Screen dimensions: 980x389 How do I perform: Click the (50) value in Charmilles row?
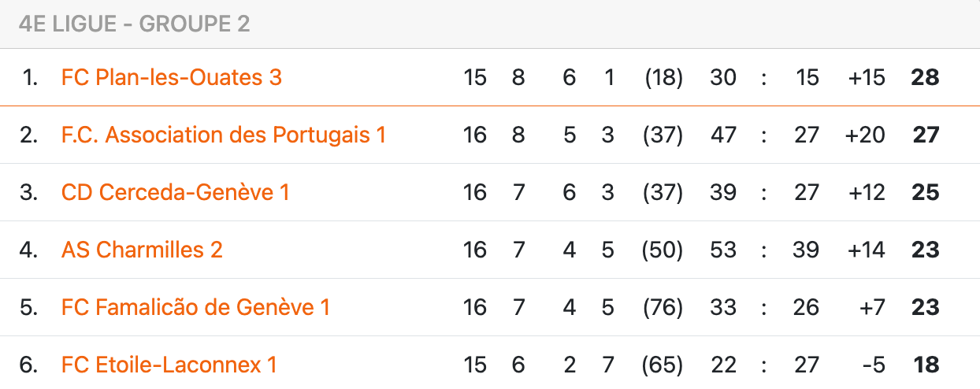[663, 250]
